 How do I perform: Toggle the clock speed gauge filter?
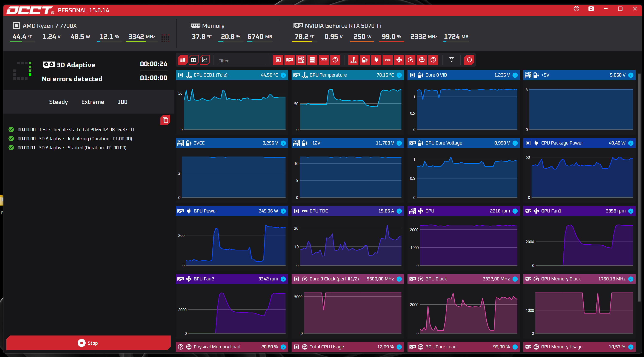[410, 60]
